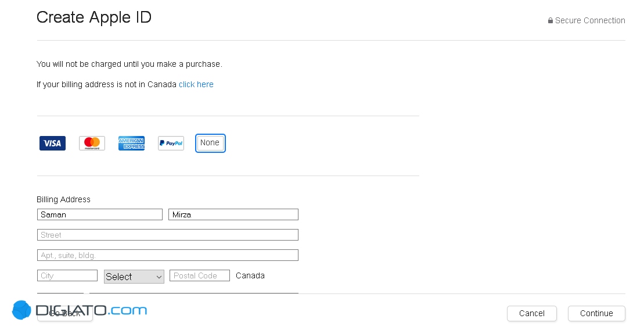Viewport: 644px width, 333px height.
Task: Select PayPal as payment method
Action: (x=171, y=143)
